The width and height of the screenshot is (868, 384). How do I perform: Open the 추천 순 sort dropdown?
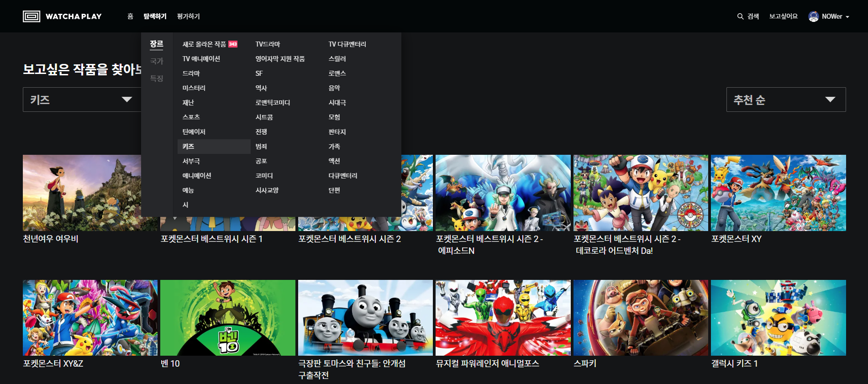[x=786, y=100]
